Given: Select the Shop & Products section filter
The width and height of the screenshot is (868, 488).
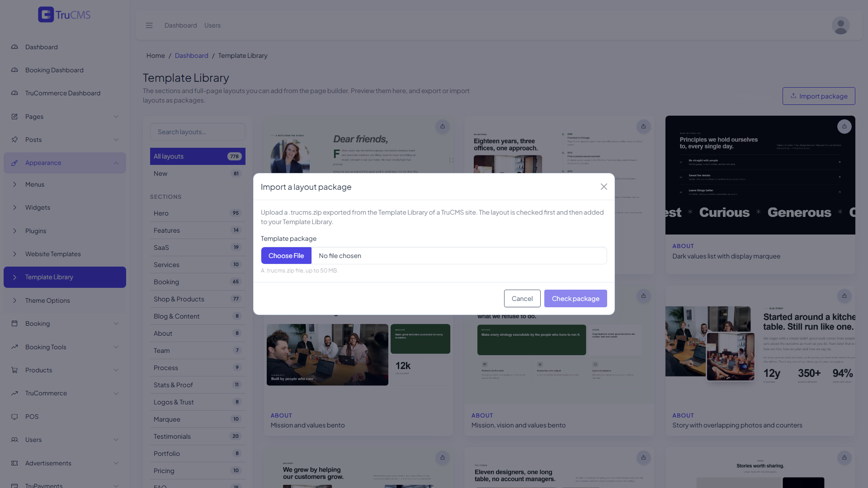Looking at the screenshot, I should click(198, 299).
